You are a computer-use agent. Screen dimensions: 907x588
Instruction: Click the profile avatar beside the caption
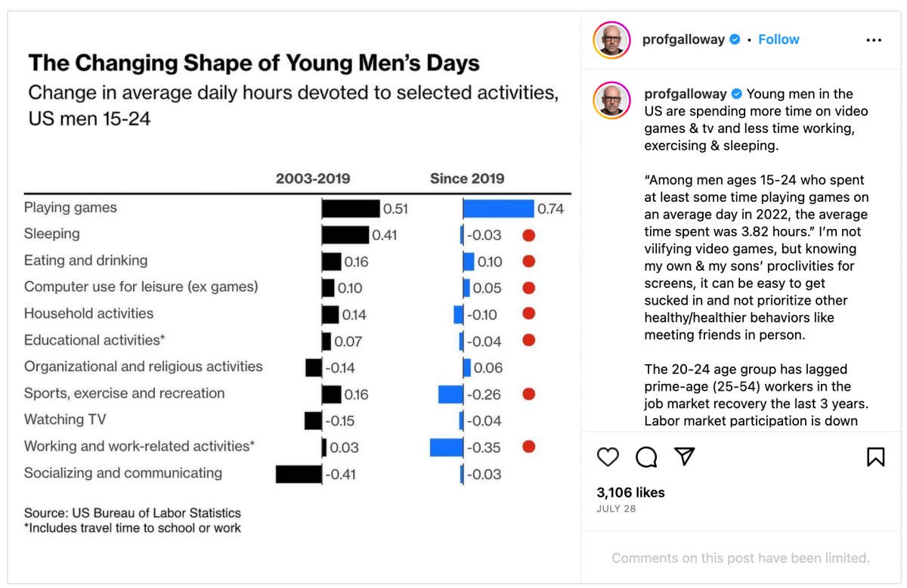pos(611,100)
